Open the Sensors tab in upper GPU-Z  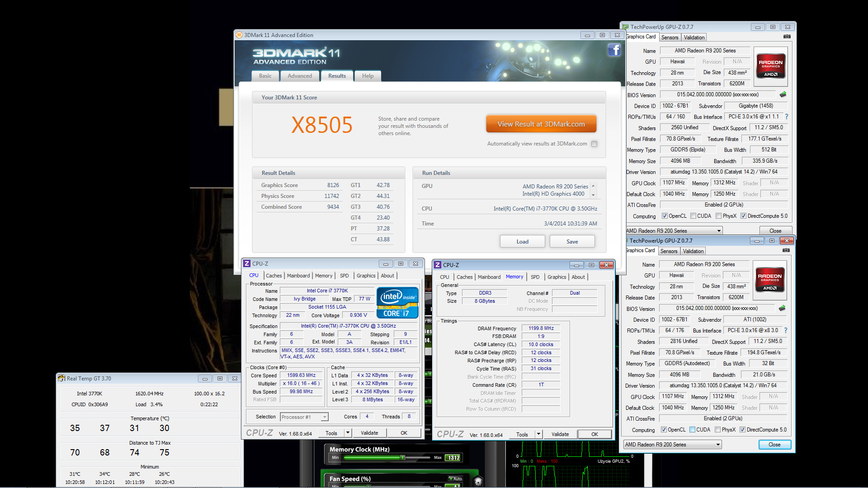(x=670, y=38)
